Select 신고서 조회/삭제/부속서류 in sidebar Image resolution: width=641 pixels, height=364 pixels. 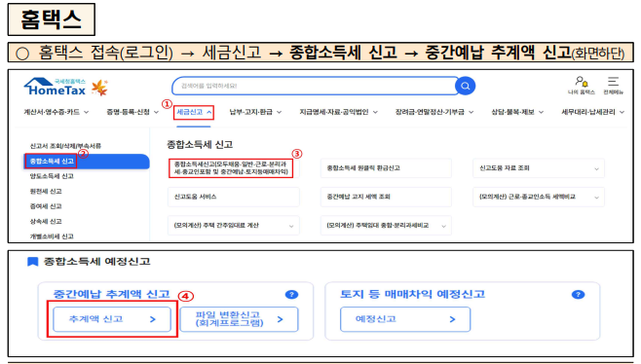[65, 146]
